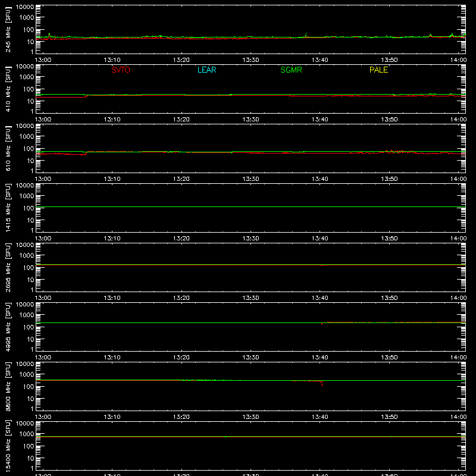Click the 10000 tick of 8800 MHz plot
This screenshot has height=476, width=476.
tap(25, 364)
